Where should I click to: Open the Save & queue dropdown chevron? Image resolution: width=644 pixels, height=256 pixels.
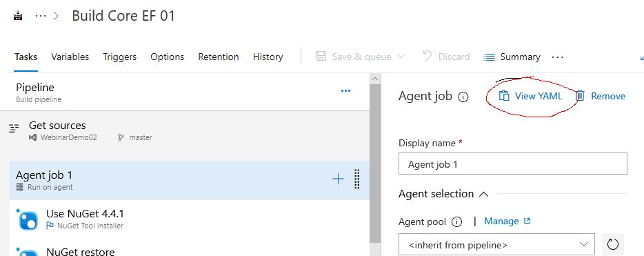401,57
